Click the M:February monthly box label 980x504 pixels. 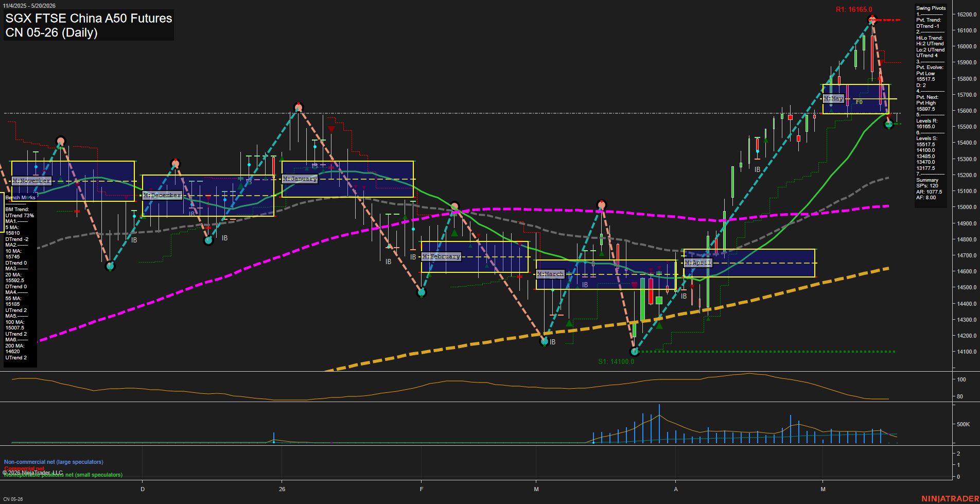[x=442, y=256]
